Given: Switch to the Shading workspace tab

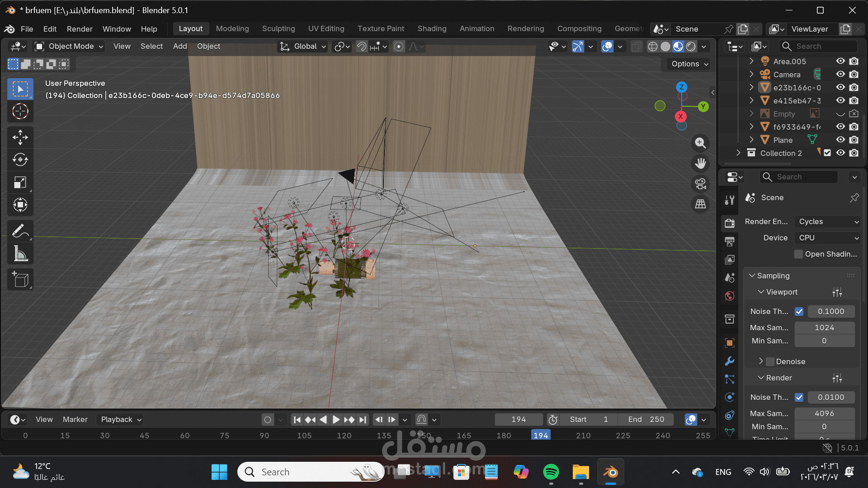Looking at the screenshot, I should tap(432, 28).
